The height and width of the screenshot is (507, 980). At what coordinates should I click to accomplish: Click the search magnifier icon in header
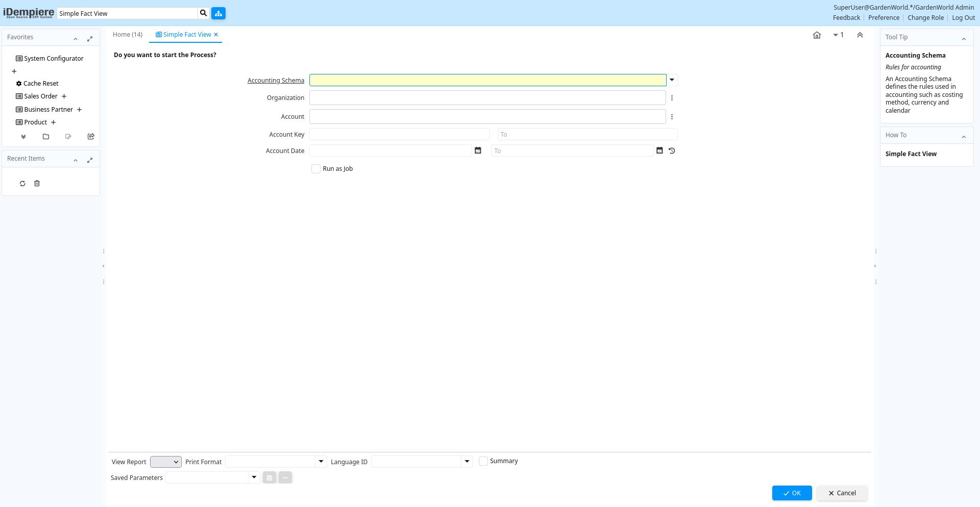click(x=203, y=13)
